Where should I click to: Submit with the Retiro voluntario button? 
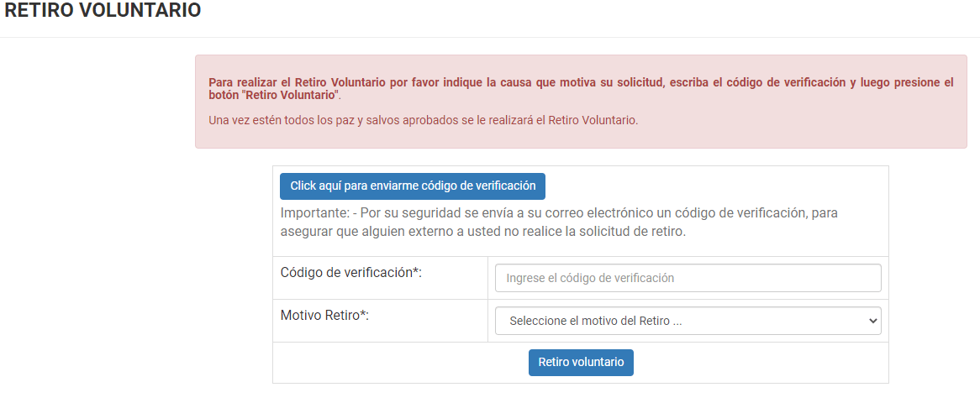click(x=581, y=363)
